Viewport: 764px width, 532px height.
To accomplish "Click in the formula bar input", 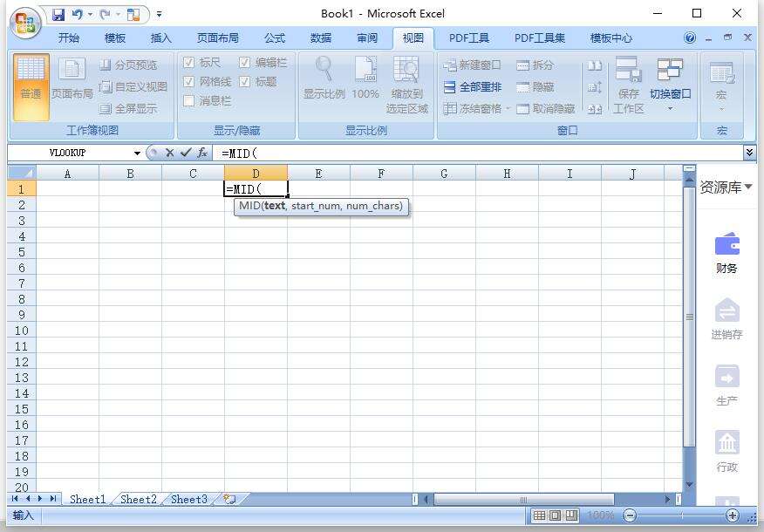I will pos(480,153).
